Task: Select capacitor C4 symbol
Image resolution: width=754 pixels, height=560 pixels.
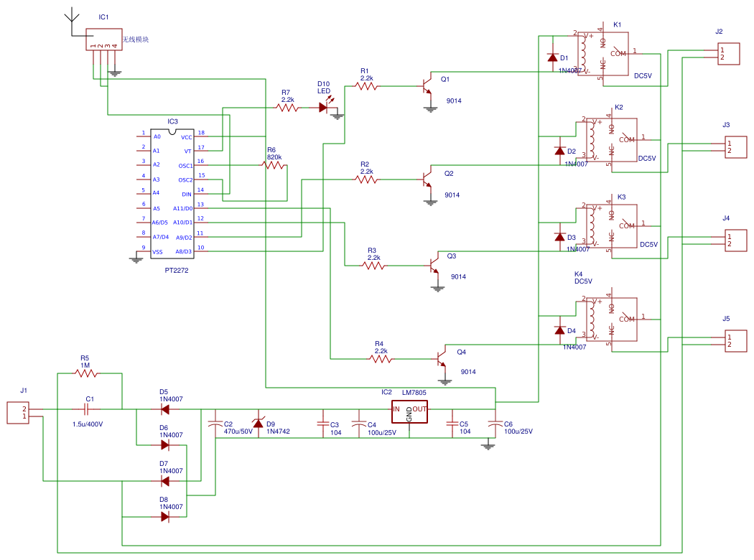Action: [359, 424]
